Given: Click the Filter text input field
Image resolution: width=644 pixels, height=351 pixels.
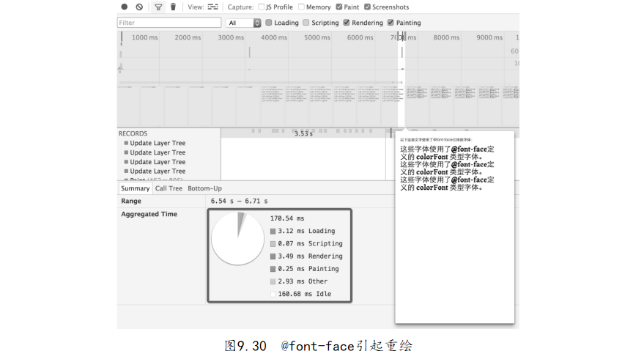Looking at the screenshot, I should coord(169,23).
